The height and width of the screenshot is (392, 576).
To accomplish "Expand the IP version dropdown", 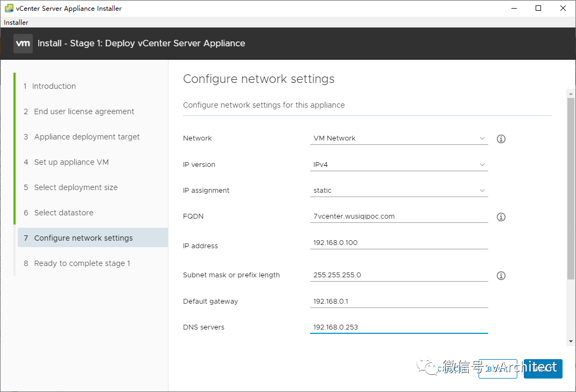I will click(399, 165).
